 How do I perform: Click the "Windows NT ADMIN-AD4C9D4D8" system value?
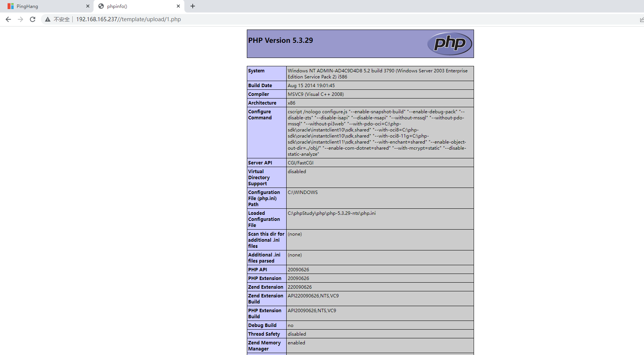(x=377, y=74)
